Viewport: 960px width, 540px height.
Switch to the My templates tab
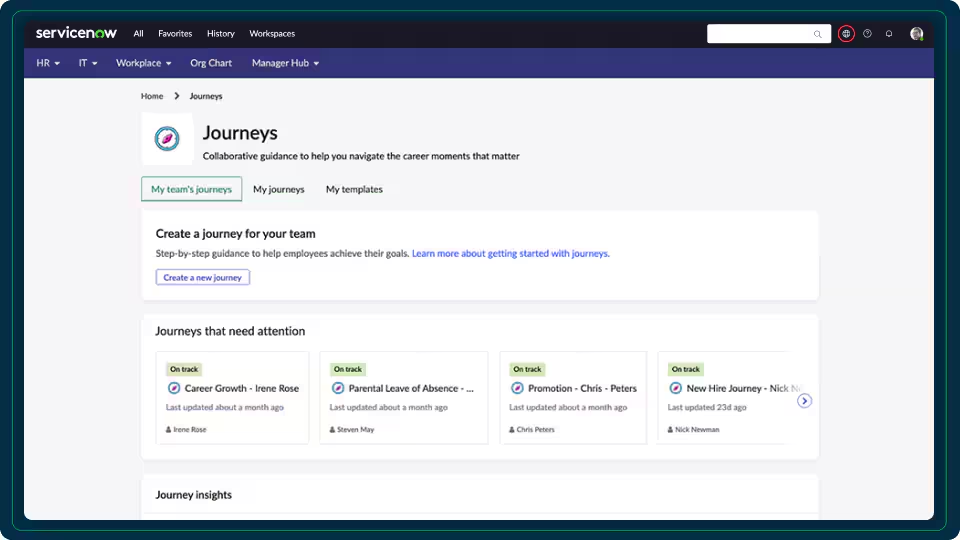tap(354, 189)
